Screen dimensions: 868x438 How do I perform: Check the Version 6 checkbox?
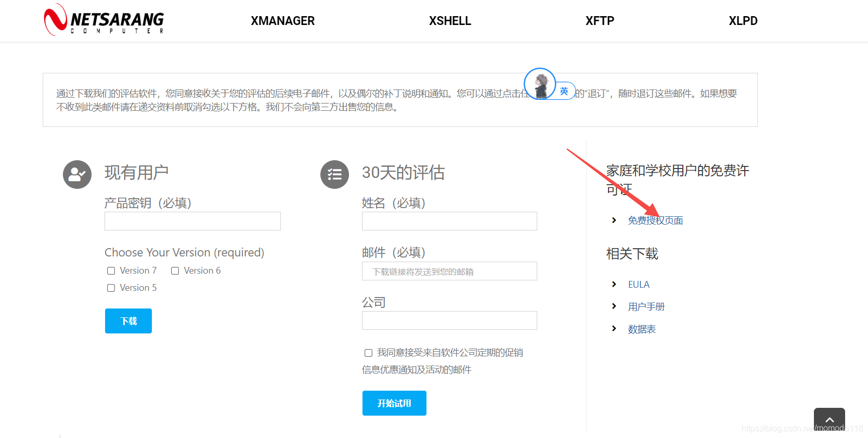[175, 270]
